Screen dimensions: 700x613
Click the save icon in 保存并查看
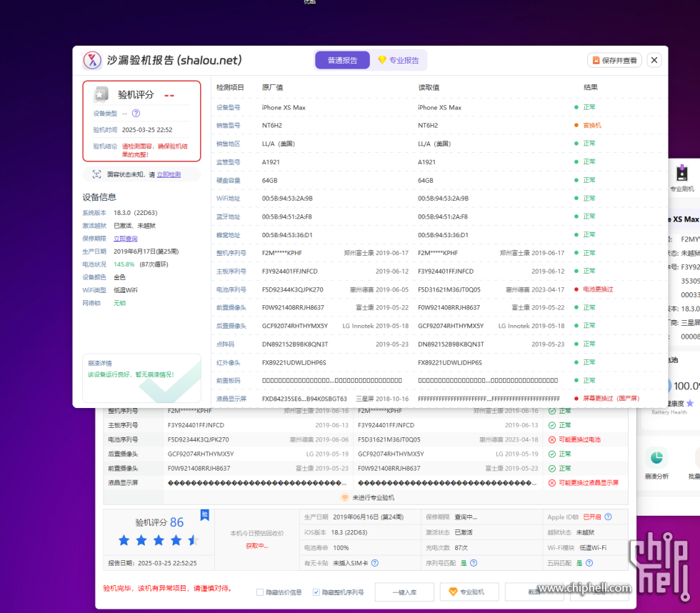(596, 60)
